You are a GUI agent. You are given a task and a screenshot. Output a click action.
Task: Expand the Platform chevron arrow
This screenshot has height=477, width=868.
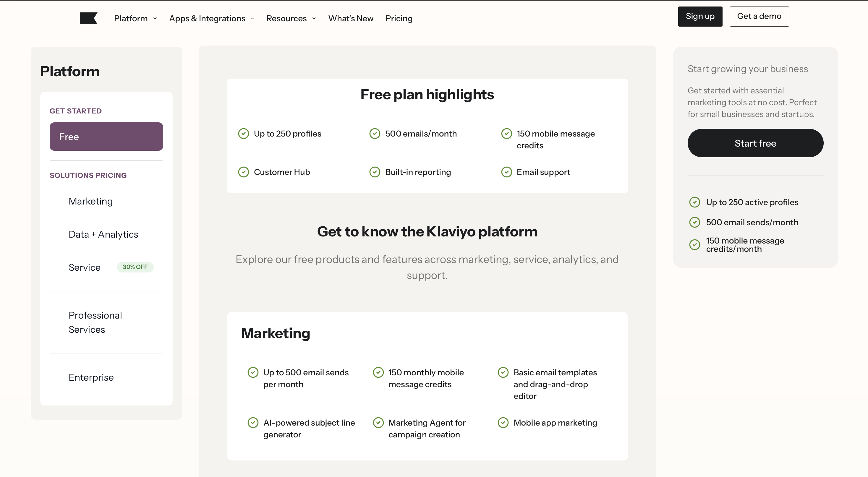tap(155, 19)
